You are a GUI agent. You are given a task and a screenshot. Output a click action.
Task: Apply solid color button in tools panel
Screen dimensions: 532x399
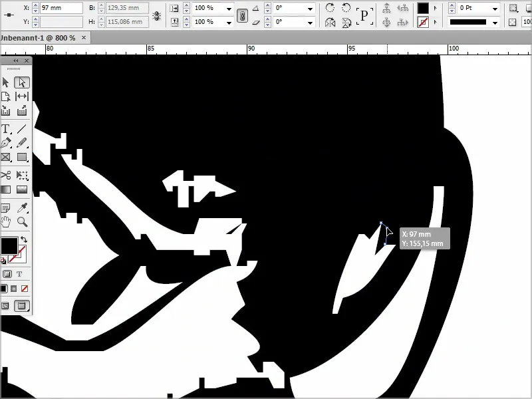coord(3,289)
